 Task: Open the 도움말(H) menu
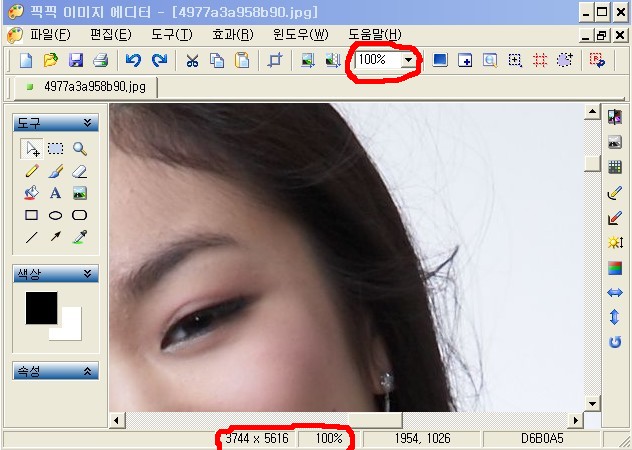[x=375, y=35]
